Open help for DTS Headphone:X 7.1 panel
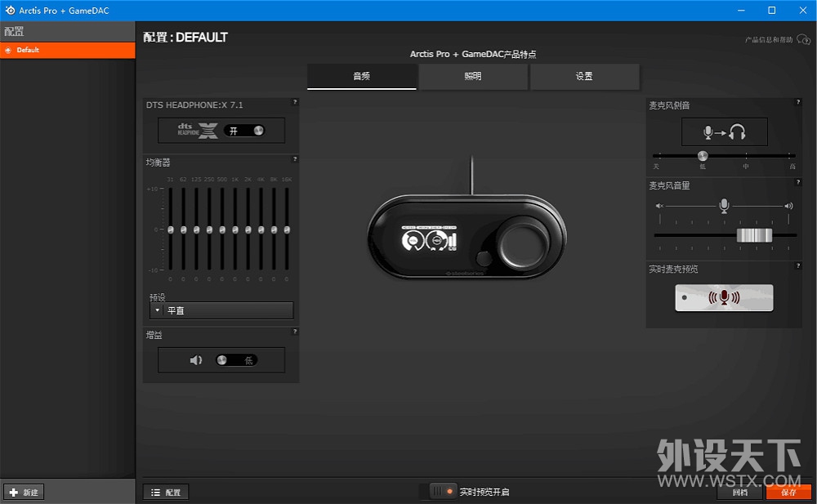The image size is (817, 504). pyautogui.click(x=295, y=102)
